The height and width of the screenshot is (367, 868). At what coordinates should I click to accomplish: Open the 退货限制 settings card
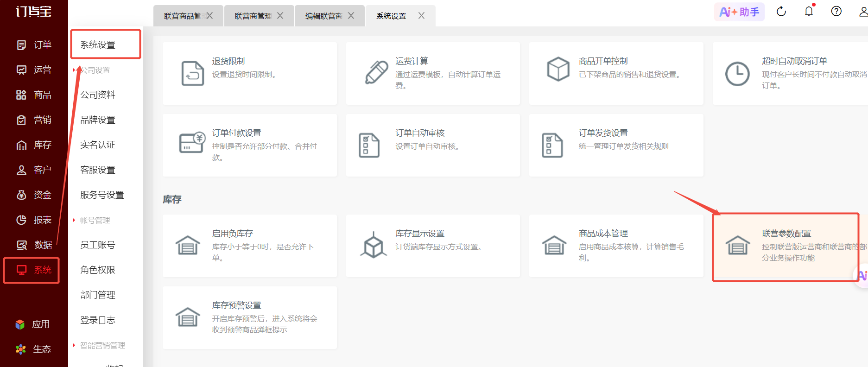tap(250, 74)
